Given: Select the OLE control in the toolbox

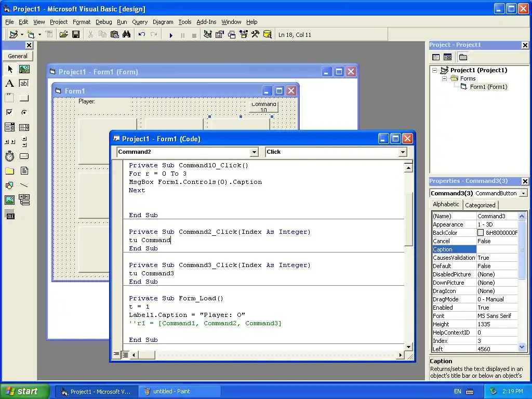Looking at the screenshot, I should pyautogui.click(x=10, y=215).
